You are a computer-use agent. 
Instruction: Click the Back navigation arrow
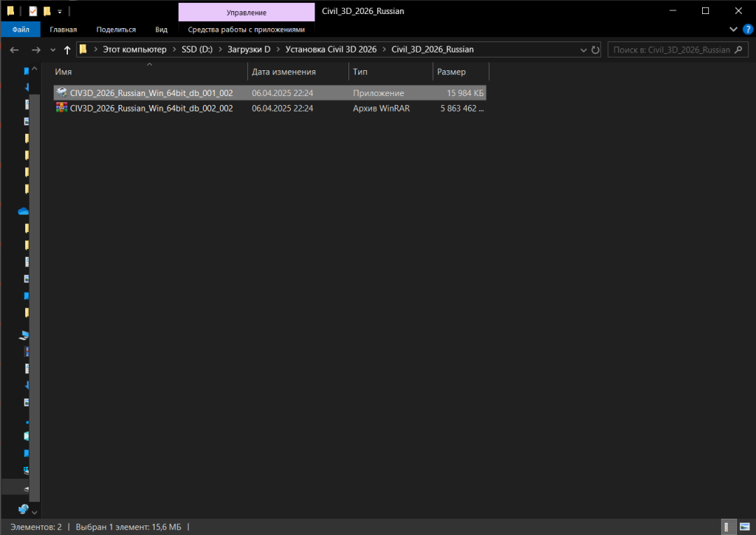(14, 50)
